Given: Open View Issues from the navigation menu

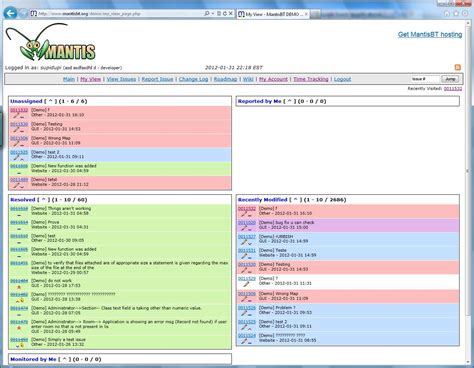Looking at the screenshot, I should [121, 79].
